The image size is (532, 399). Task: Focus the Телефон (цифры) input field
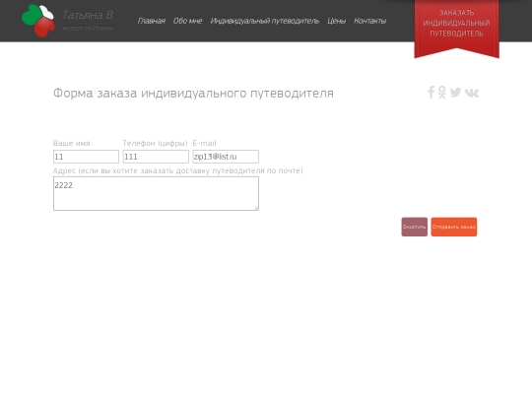(x=156, y=157)
